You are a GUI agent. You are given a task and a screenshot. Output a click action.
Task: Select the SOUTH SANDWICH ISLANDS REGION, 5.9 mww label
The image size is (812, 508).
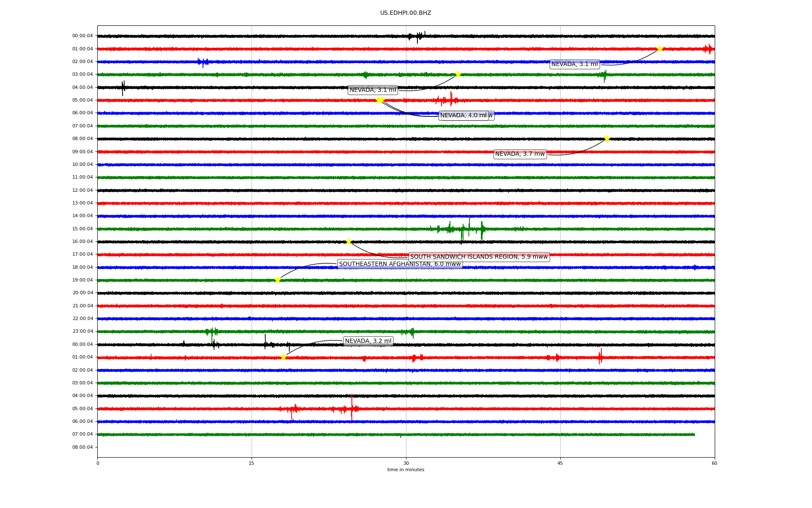pyautogui.click(x=479, y=257)
